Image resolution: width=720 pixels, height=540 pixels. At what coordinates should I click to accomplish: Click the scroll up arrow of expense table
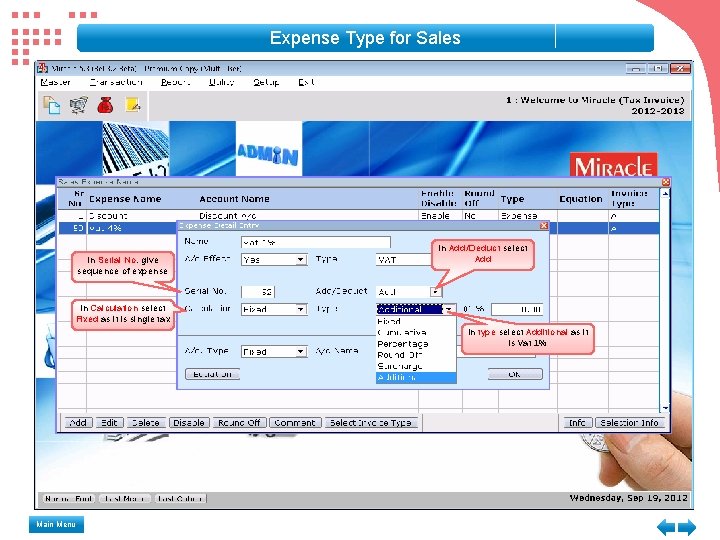point(665,194)
